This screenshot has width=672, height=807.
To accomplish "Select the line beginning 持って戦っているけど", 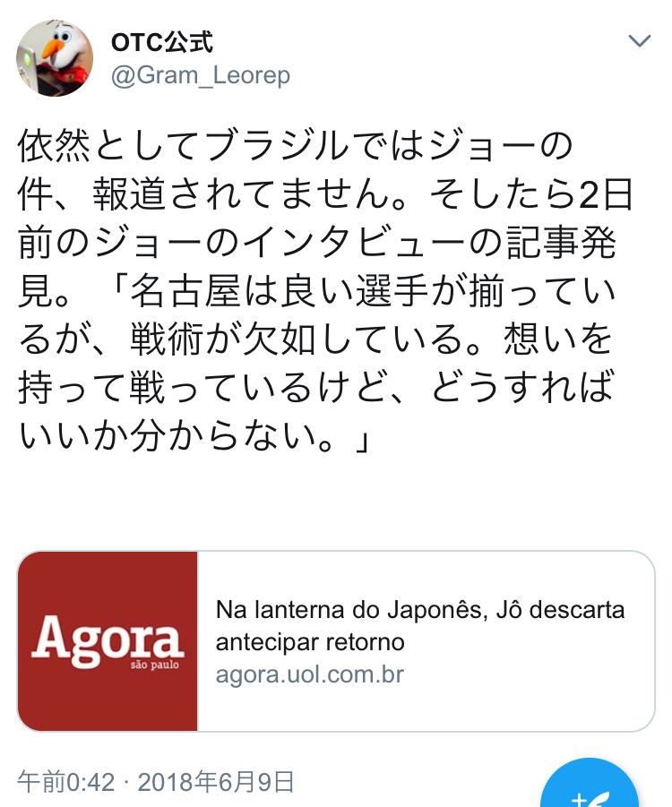I will [x=316, y=388].
